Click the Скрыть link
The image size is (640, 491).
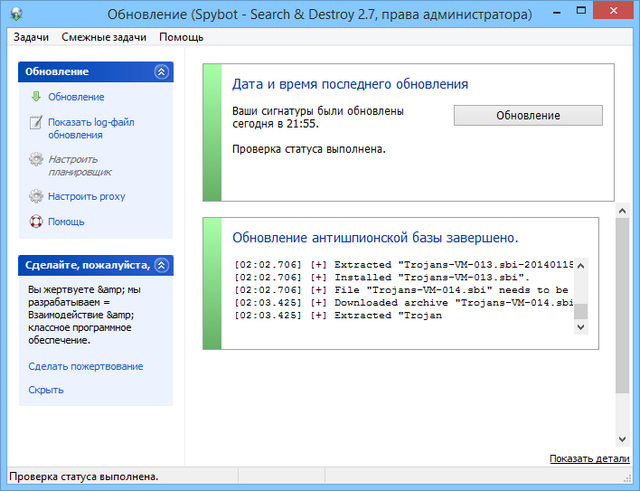46,390
